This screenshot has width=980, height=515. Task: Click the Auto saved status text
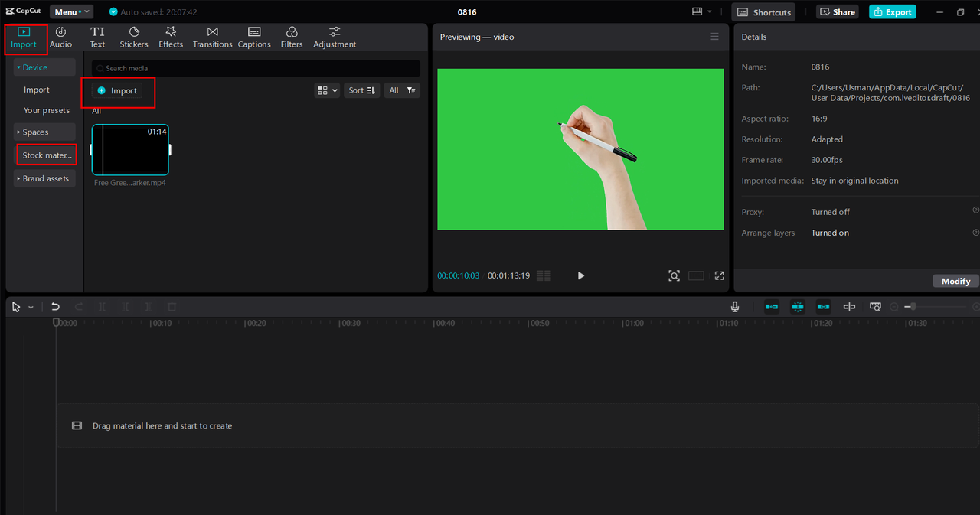coord(158,12)
